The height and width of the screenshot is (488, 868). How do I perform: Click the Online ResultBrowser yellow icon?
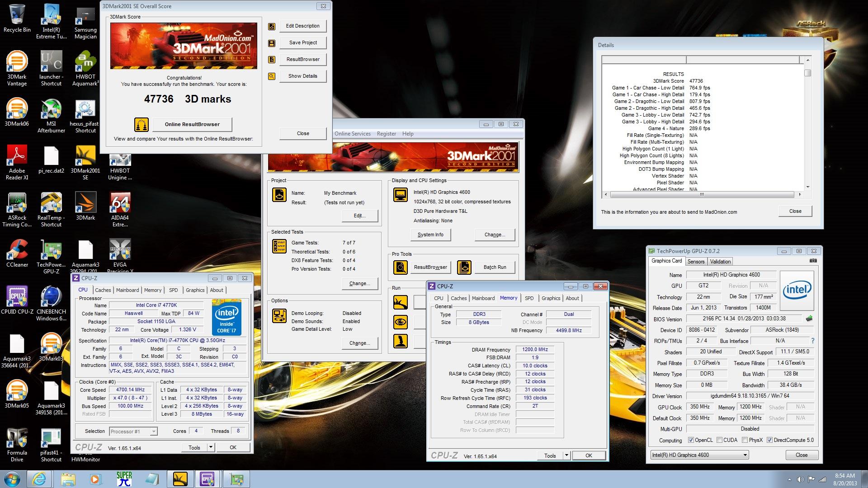point(142,124)
